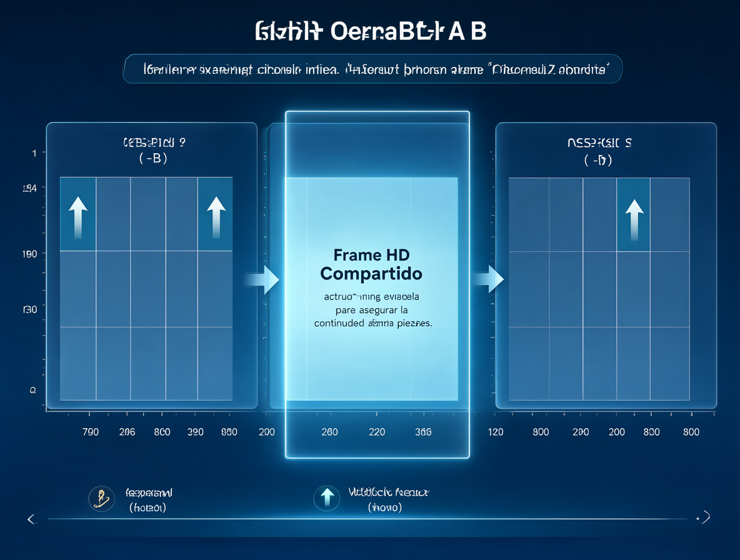The image size is (740, 560).
Task: Click the x-axis value '206'
Action: [x=127, y=432]
